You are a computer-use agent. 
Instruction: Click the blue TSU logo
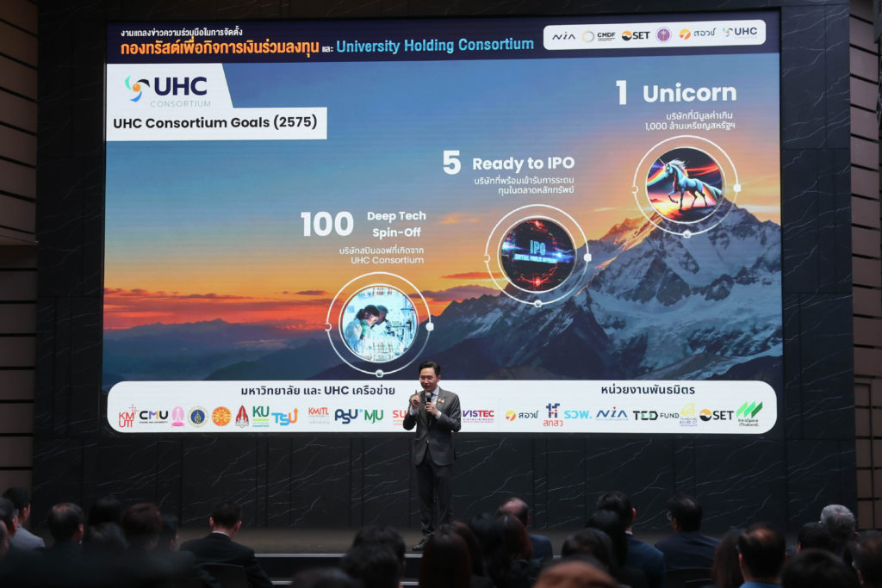(x=284, y=417)
